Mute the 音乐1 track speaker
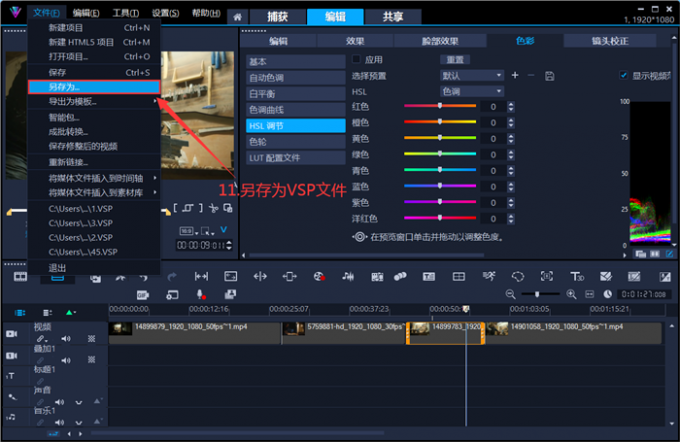The height and width of the screenshot is (442, 680). coord(59,422)
